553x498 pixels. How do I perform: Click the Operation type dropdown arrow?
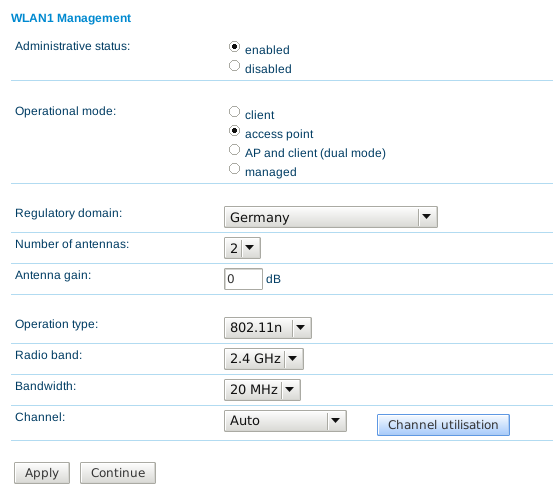tap(300, 327)
